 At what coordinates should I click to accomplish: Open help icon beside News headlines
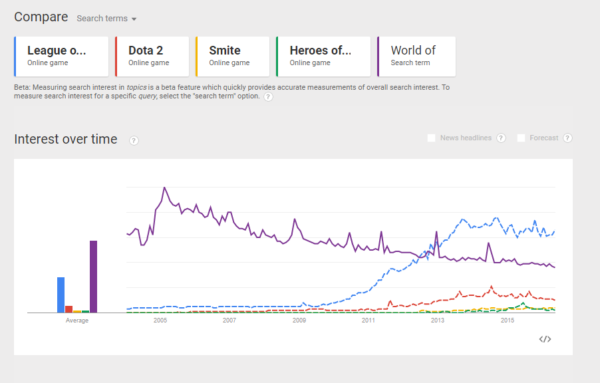click(501, 138)
